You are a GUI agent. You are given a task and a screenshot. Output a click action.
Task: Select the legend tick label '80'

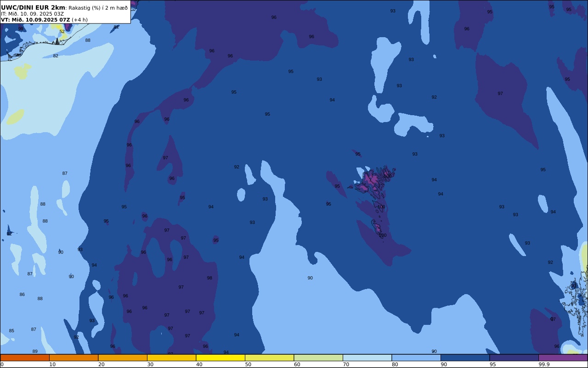[x=395, y=364]
